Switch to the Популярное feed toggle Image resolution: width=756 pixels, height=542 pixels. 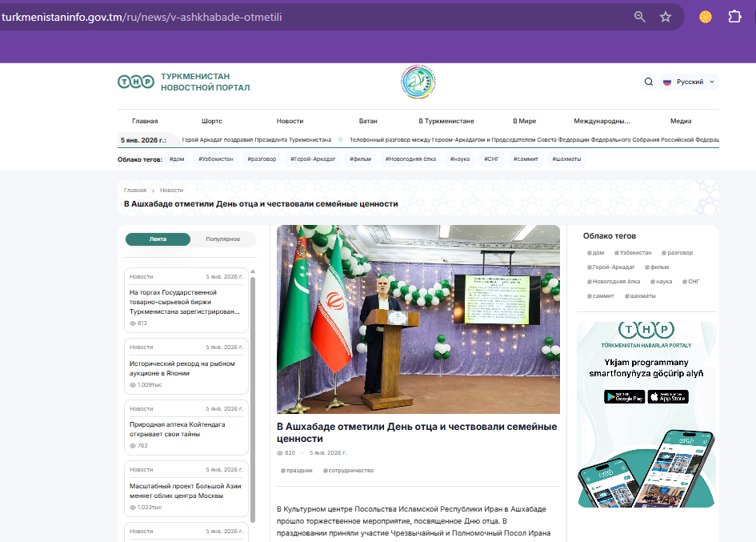[x=222, y=239]
